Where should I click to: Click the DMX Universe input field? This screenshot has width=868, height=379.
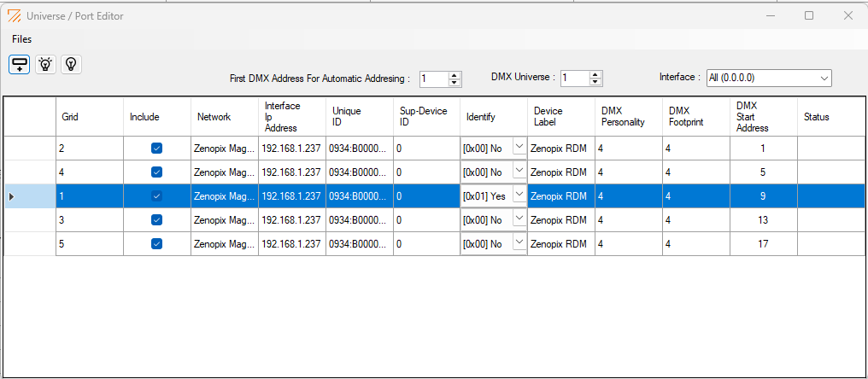click(575, 79)
